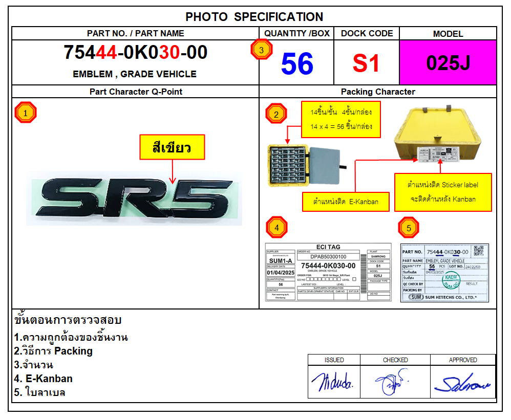Click the 'จะติดด้านหลัง Kanban' text line

click(443, 199)
